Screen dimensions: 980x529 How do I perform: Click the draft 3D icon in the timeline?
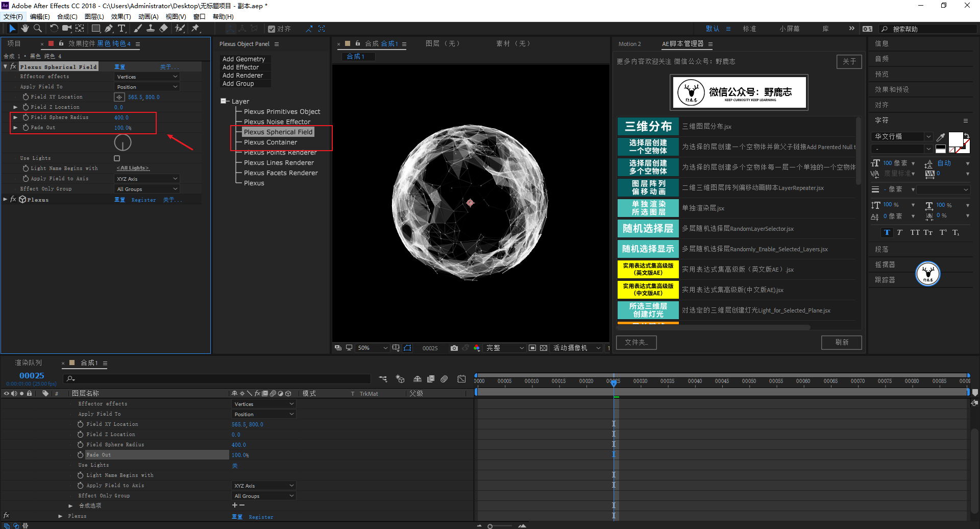pos(400,379)
